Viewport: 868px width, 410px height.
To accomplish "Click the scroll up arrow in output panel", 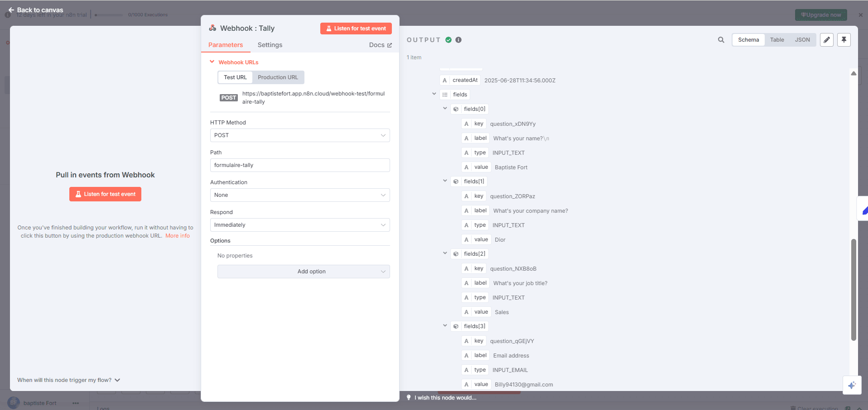I will coord(854,73).
